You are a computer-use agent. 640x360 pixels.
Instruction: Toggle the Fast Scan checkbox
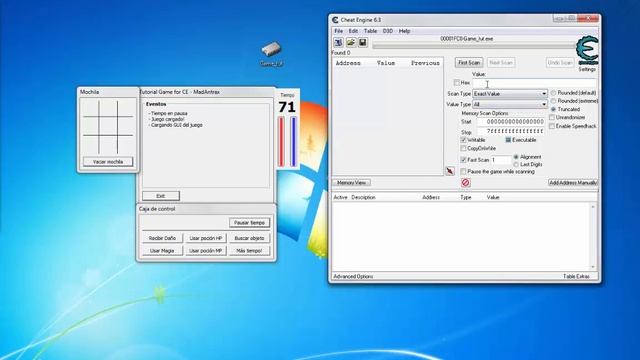click(463, 160)
